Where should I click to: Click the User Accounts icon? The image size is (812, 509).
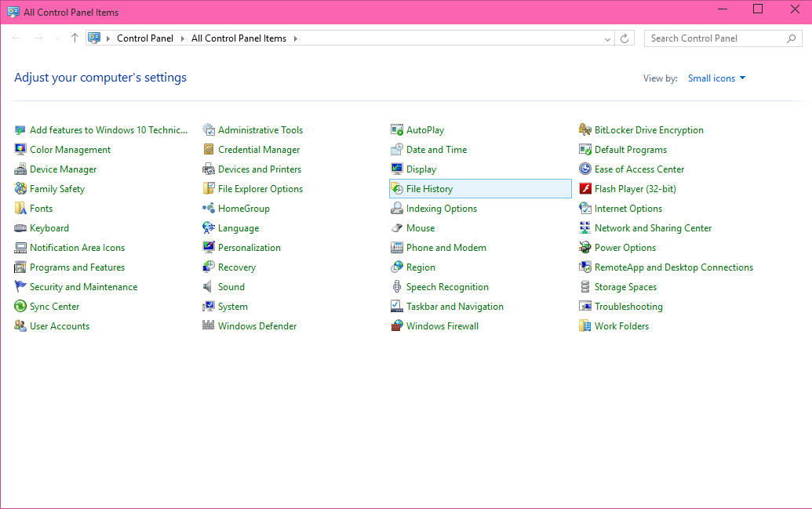pyautogui.click(x=20, y=326)
